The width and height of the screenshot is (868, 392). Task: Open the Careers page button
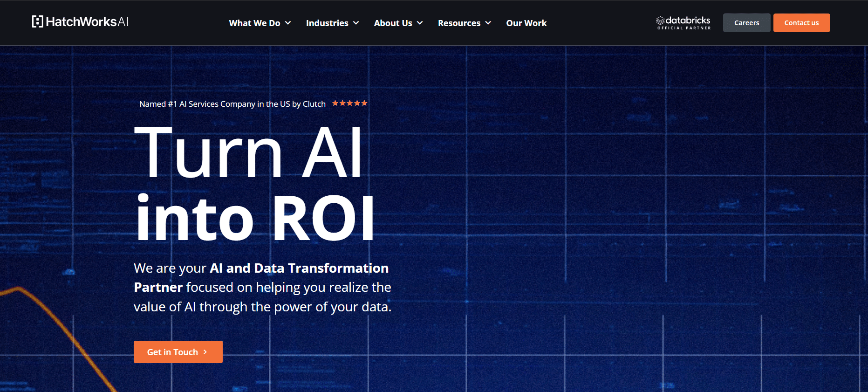[x=747, y=23]
